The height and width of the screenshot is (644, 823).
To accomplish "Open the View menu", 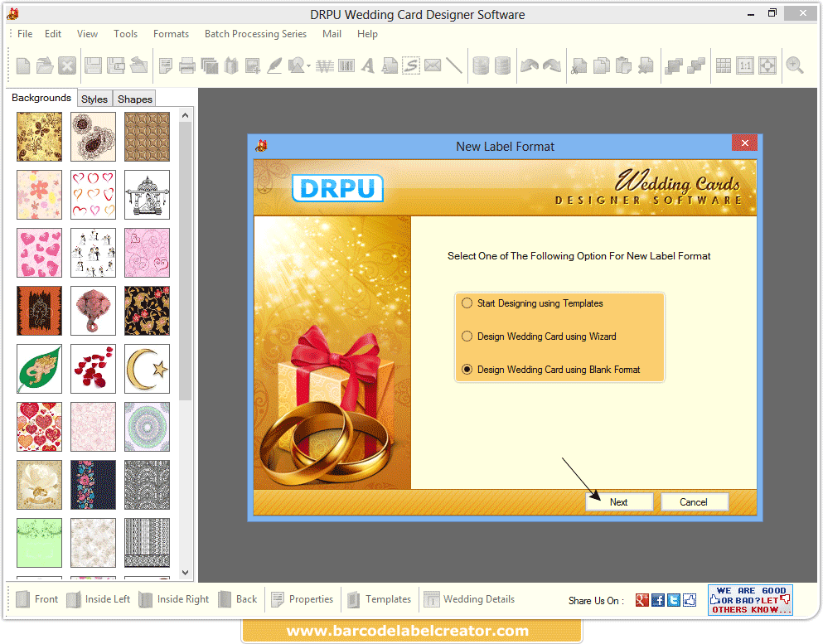I will [87, 34].
